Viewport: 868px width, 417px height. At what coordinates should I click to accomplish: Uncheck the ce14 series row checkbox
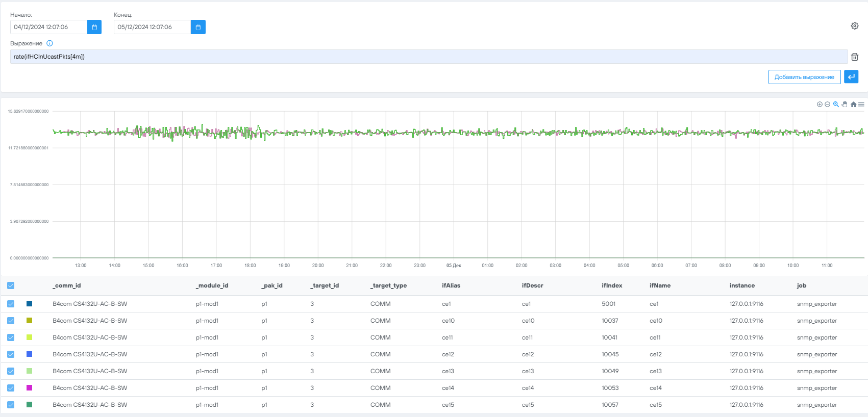click(11, 388)
